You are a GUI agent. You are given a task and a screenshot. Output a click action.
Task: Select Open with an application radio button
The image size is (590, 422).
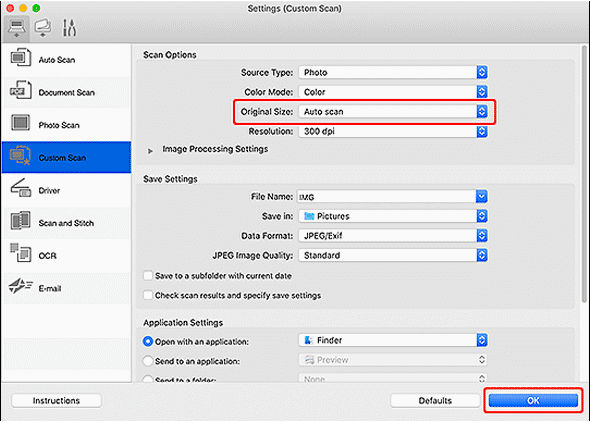click(x=148, y=342)
